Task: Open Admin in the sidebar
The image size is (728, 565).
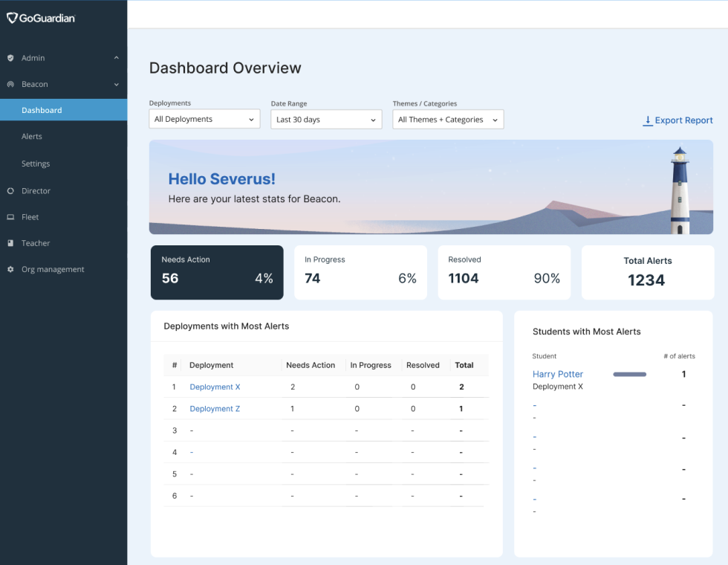Action: 33,58
